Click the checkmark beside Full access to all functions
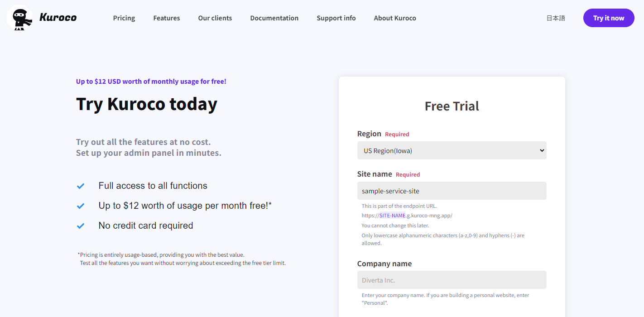Image resolution: width=644 pixels, height=317 pixels. (81, 186)
